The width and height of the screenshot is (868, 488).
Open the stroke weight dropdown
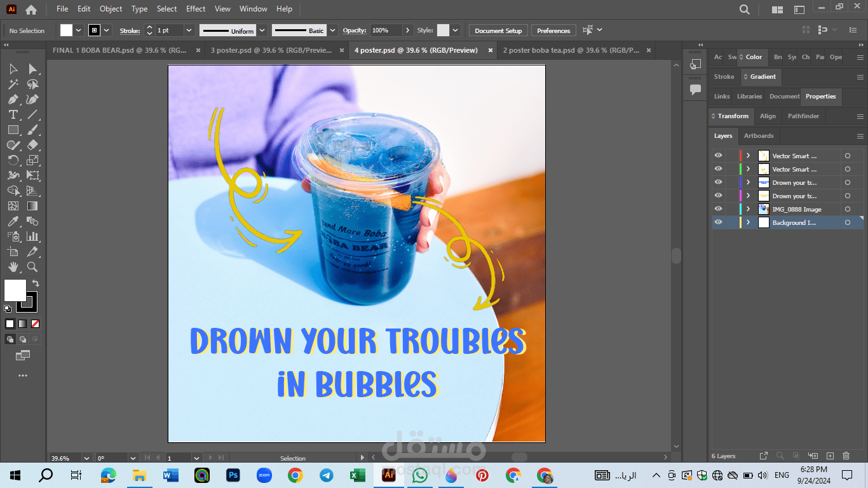coord(189,30)
